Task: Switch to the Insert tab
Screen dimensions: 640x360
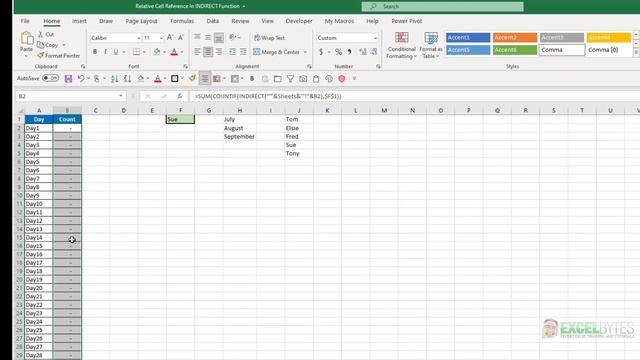Action: 79,21
